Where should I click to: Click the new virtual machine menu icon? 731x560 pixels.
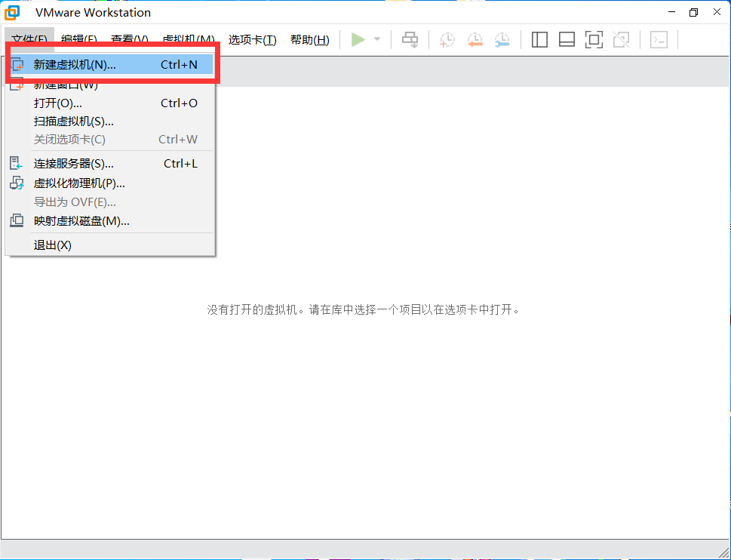click(17, 65)
